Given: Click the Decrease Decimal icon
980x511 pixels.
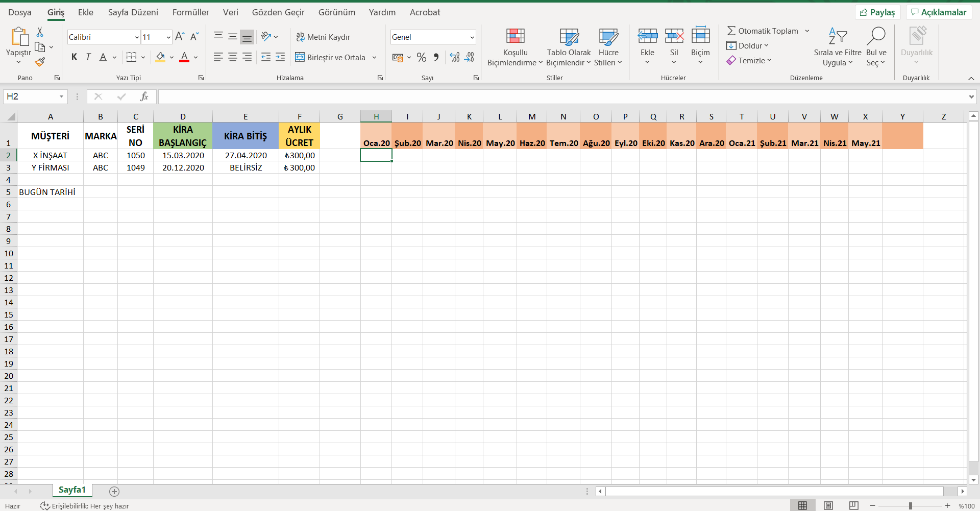Looking at the screenshot, I should coord(470,57).
